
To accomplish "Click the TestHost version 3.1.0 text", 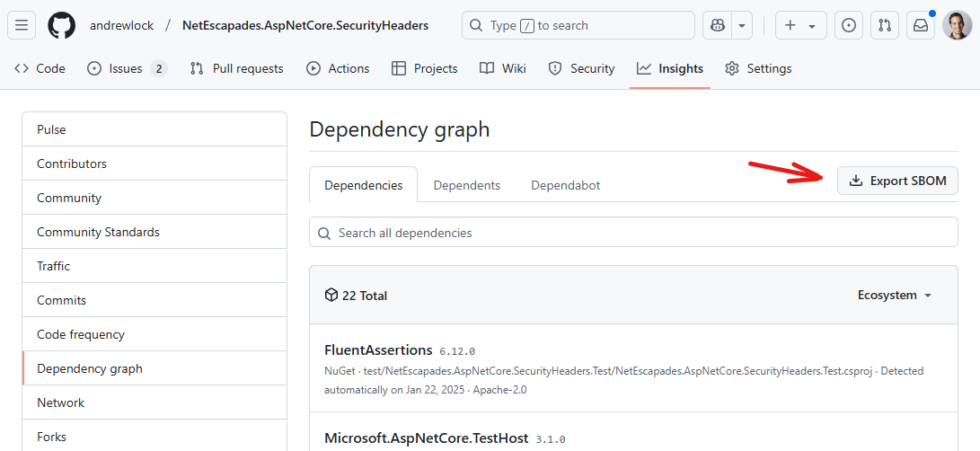I will 551,439.
